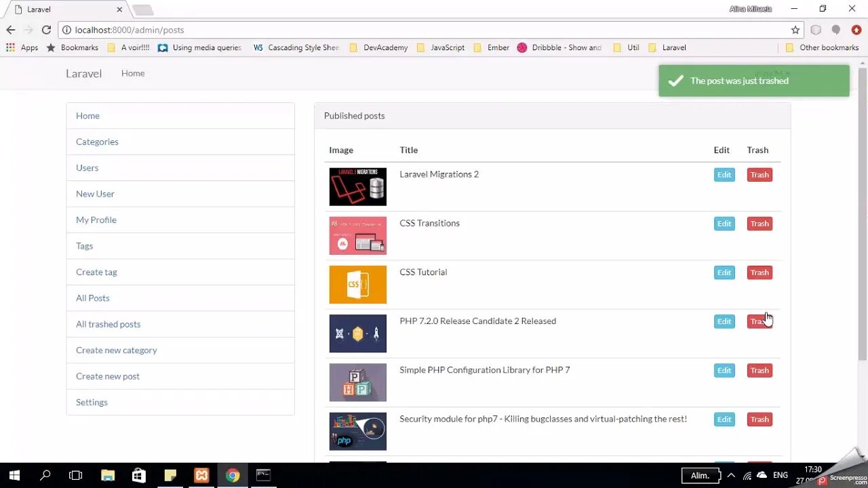This screenshot has width=868, height=488.
Task: Reload the page with refresh icon
Action: pyautogui.click(x=46, y=30)
